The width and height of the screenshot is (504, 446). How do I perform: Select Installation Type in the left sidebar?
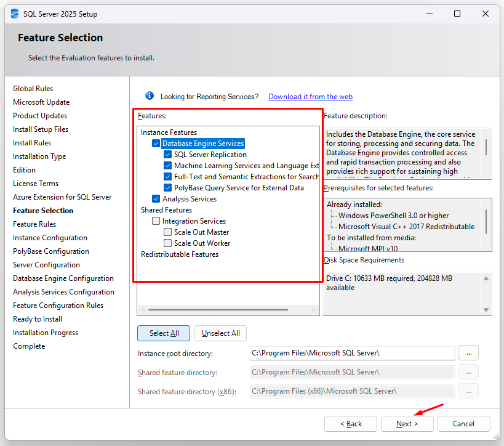39,156
